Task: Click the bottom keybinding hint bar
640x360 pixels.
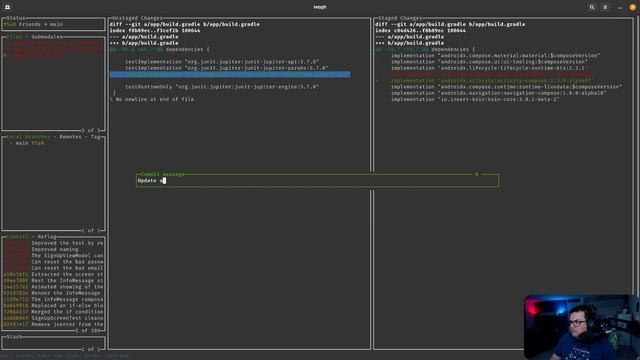Action: [x=65, y=356]
